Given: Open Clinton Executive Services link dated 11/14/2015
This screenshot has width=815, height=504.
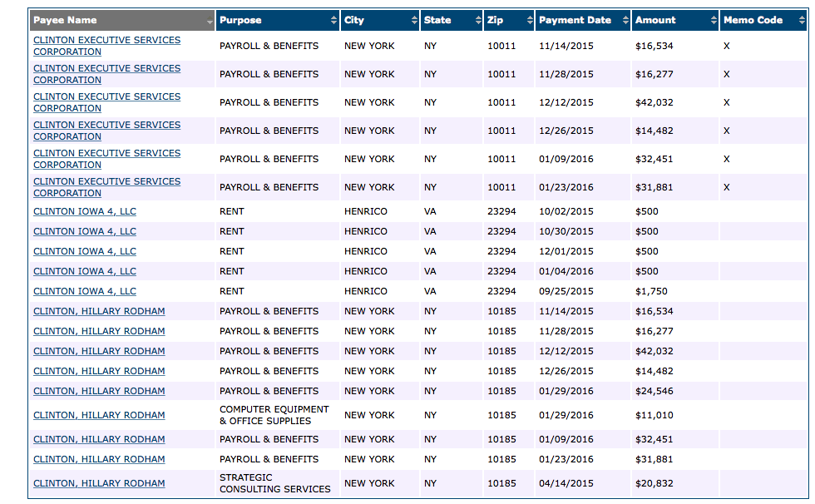Looking at the screenshot, I should [x=107, y=46].
